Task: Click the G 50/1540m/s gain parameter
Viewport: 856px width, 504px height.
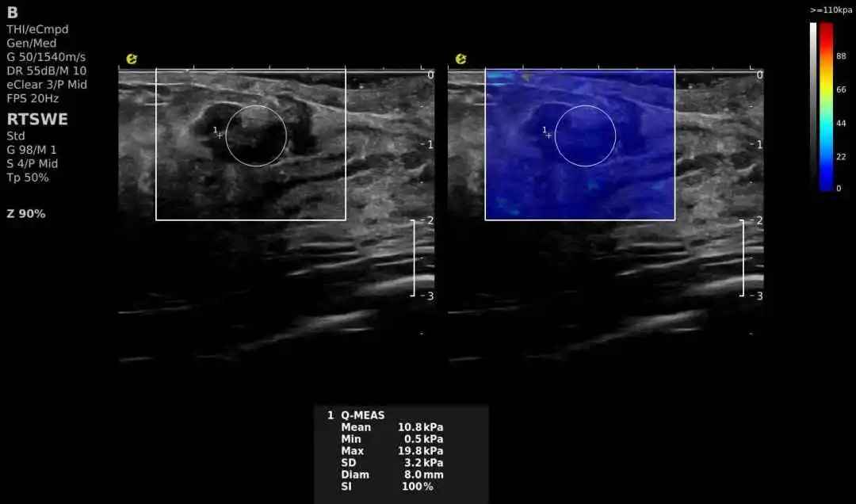Action: [46, 57]
